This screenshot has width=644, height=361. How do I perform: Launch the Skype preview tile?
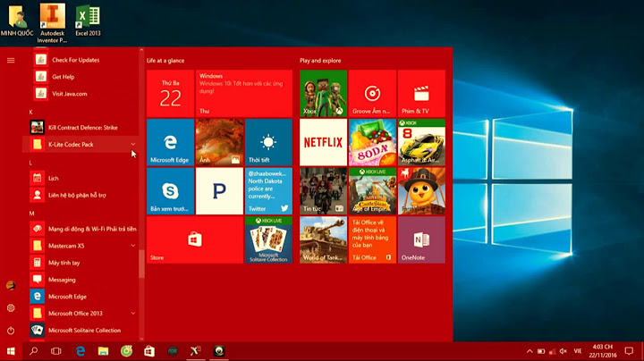[x=170, y=191]
